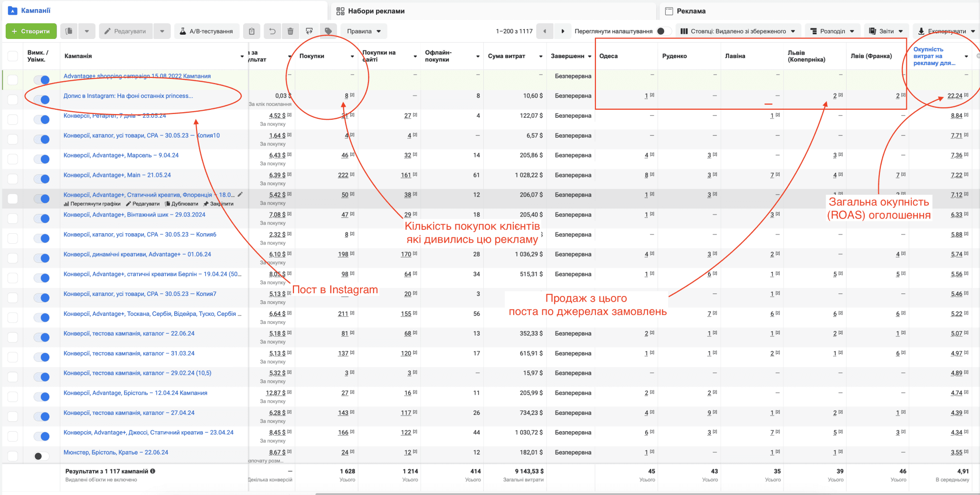
Task: Open the Розподіл breakdown dropdown
Action: point(832,31)
